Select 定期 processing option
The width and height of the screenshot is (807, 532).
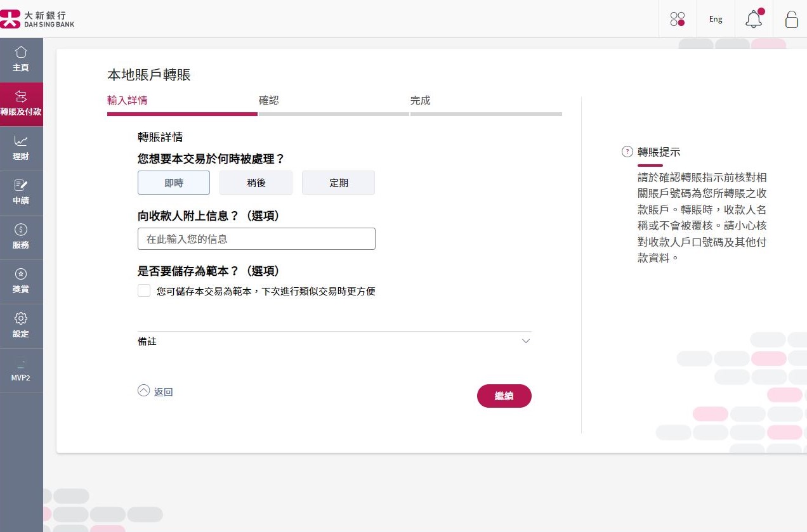pos(338,183)
